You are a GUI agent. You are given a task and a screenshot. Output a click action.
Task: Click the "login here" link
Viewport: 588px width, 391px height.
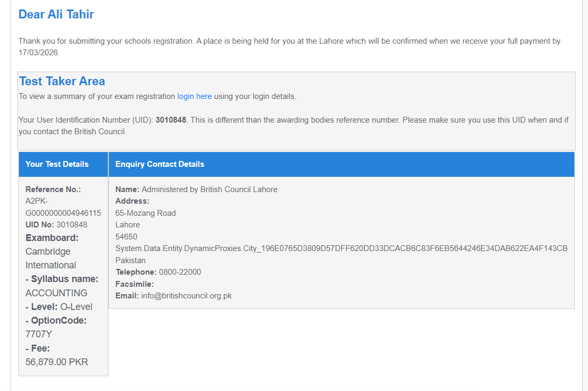point(194,96)
